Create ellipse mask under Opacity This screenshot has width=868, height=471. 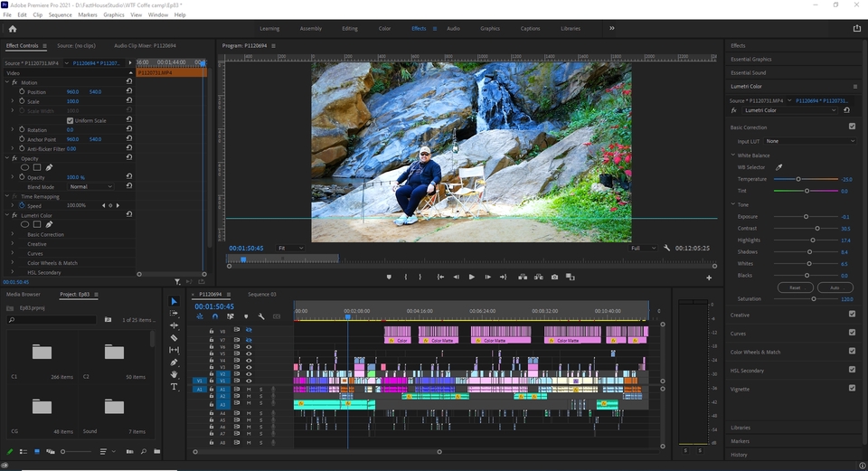tap(25, 167)
